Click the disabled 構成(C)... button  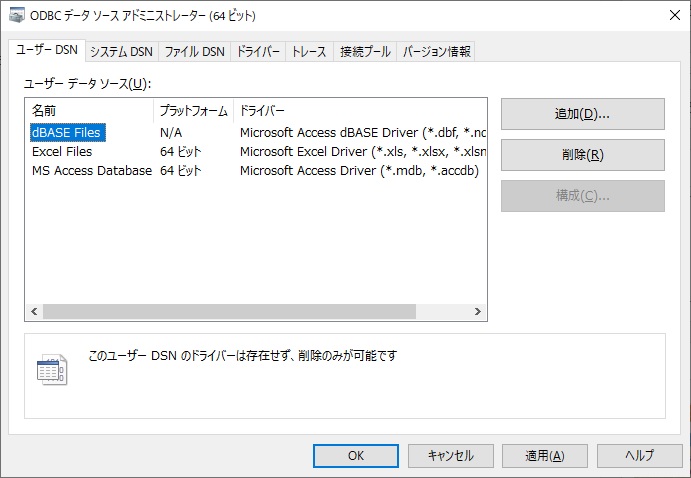pyautogui.click(x=583, y=196)
